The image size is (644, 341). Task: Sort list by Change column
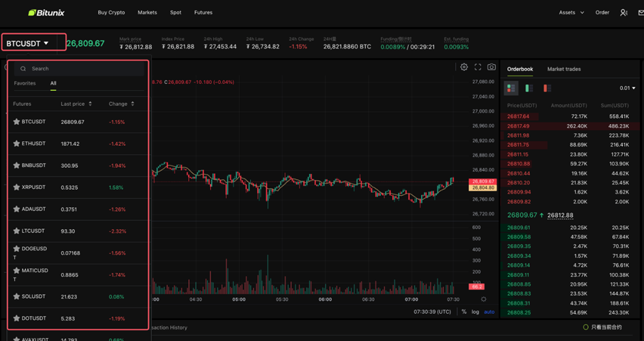pos(121,104)
